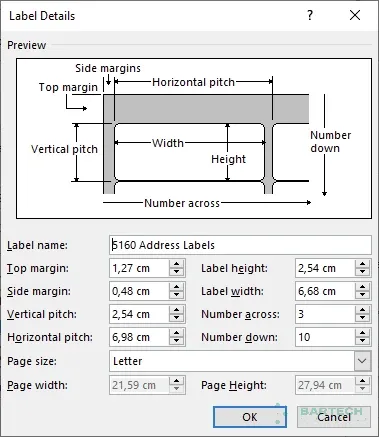Click the Help question mark icon
The width and height of the screenshot is (379, 437).
coord(310,15)
